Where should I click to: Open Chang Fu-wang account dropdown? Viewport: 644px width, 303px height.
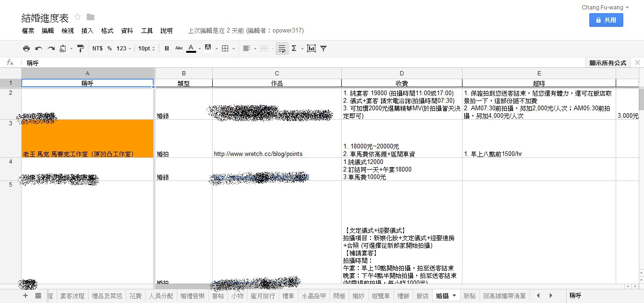pos(605,8)
